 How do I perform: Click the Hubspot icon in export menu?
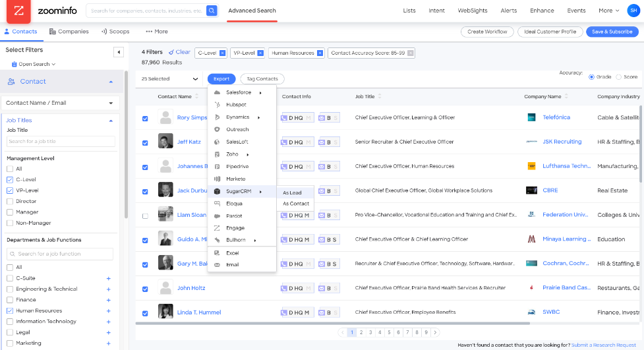tap(218, 105)
